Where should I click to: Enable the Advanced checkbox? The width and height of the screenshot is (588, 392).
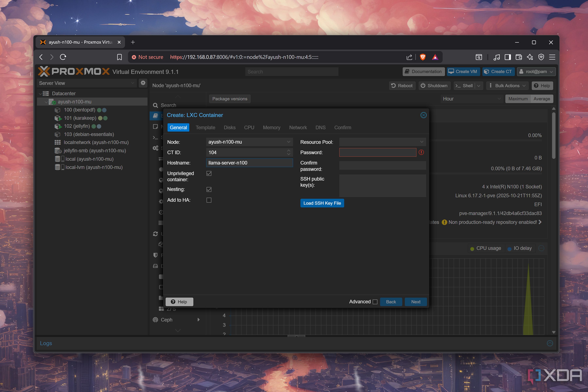375,302
